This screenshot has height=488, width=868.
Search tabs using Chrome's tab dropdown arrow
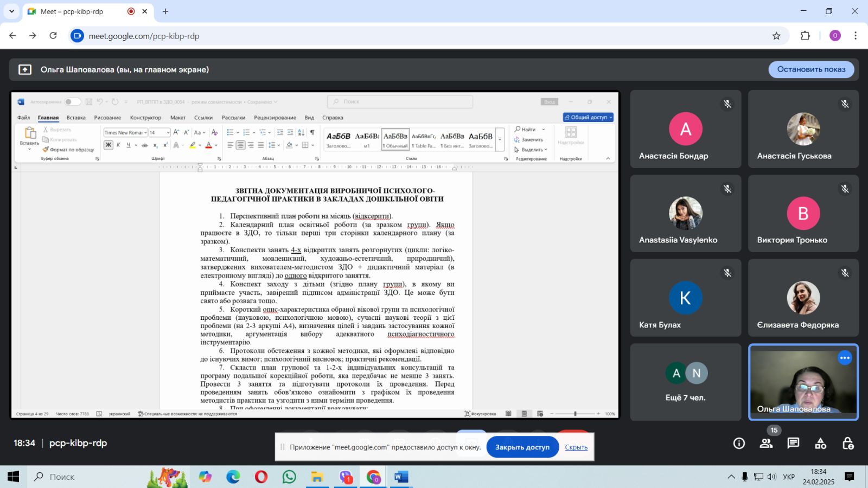point(11,11)
